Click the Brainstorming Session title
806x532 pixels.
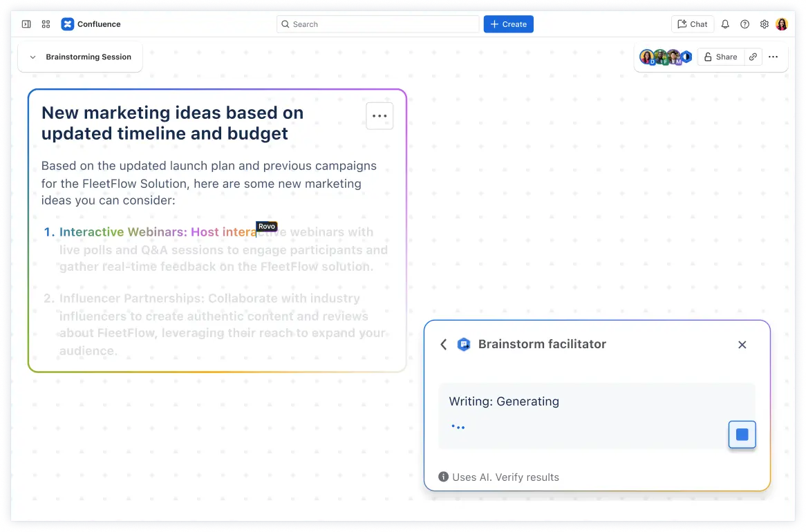point(88,57)
